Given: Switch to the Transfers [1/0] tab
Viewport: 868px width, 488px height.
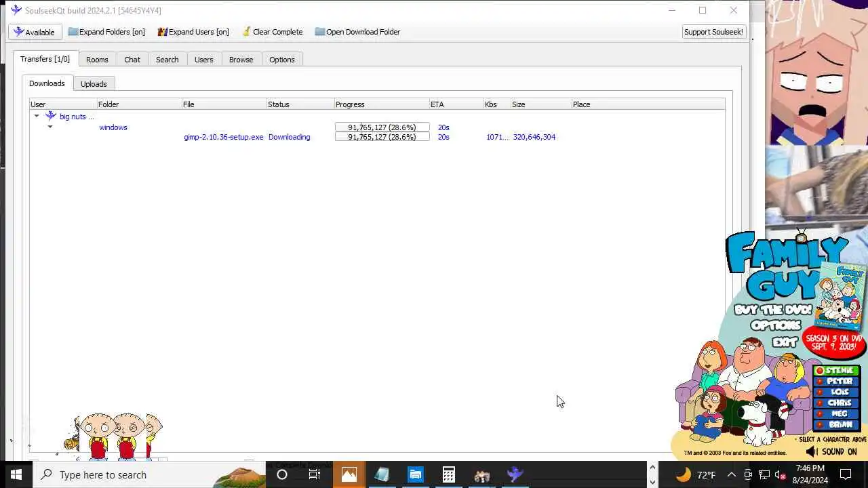Looking at the screenshot, I should tap(45, 59).
